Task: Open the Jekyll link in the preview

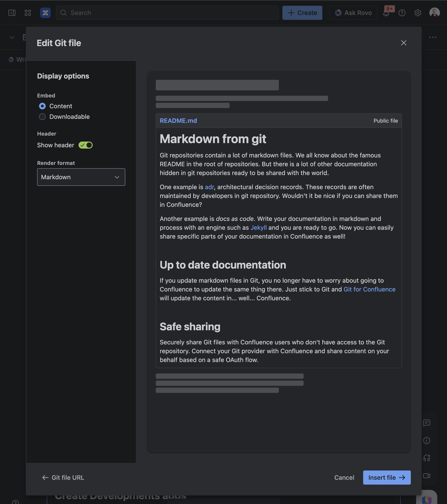Action: click(x=259, y=227)
